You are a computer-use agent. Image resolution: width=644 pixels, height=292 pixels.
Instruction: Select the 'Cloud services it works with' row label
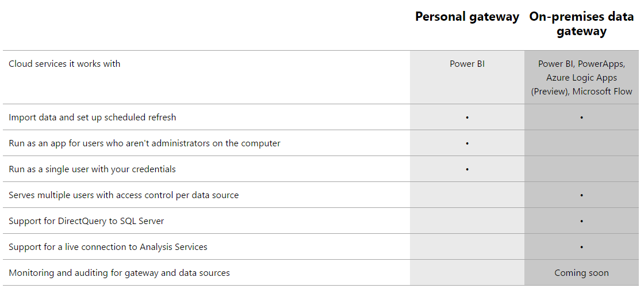click(x=64, y=64)
